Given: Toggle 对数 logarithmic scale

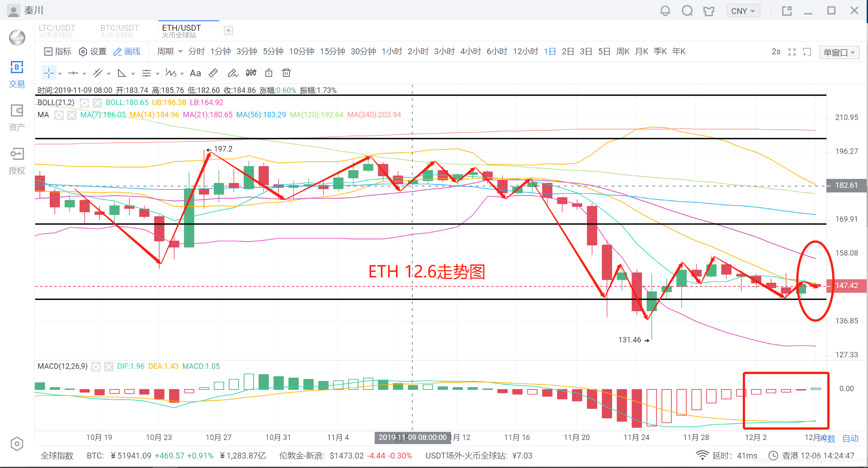Looking at the screenshot, I should point(827,438).
